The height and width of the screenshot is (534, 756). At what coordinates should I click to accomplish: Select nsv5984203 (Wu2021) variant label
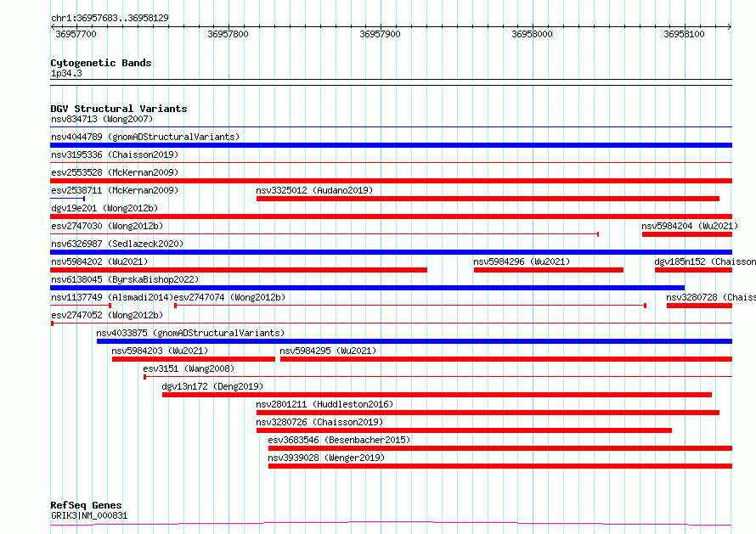pyautogui.click(x=160, y=351)
